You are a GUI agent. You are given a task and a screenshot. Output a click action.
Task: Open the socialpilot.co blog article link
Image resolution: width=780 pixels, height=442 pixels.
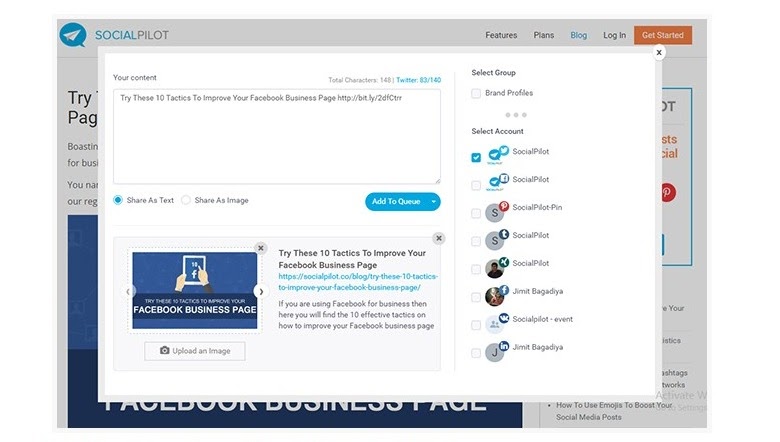coord(358,282)
